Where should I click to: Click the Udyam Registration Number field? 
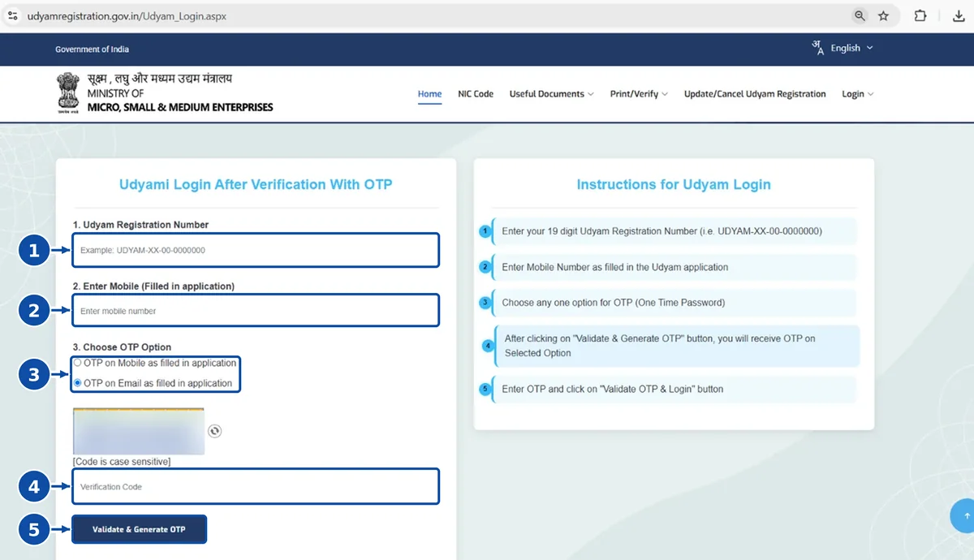[256, 250]
